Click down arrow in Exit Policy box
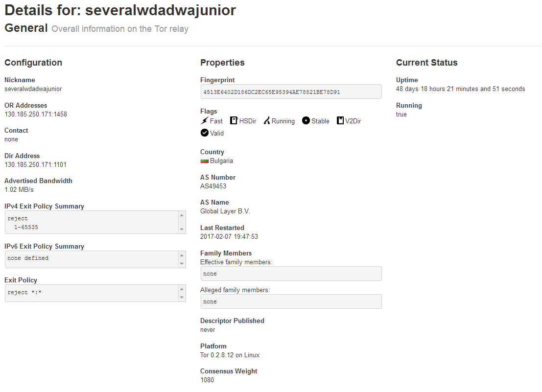Viewport: 542px width, 392px height. point(182,297)
